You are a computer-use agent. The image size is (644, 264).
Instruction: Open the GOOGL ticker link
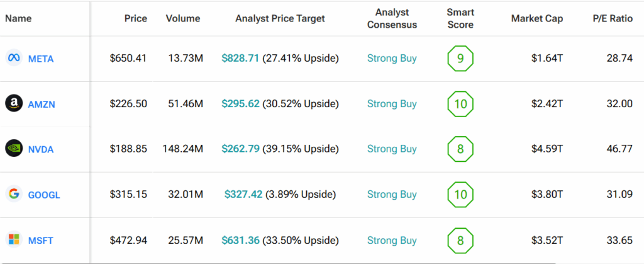click(44, 195)
